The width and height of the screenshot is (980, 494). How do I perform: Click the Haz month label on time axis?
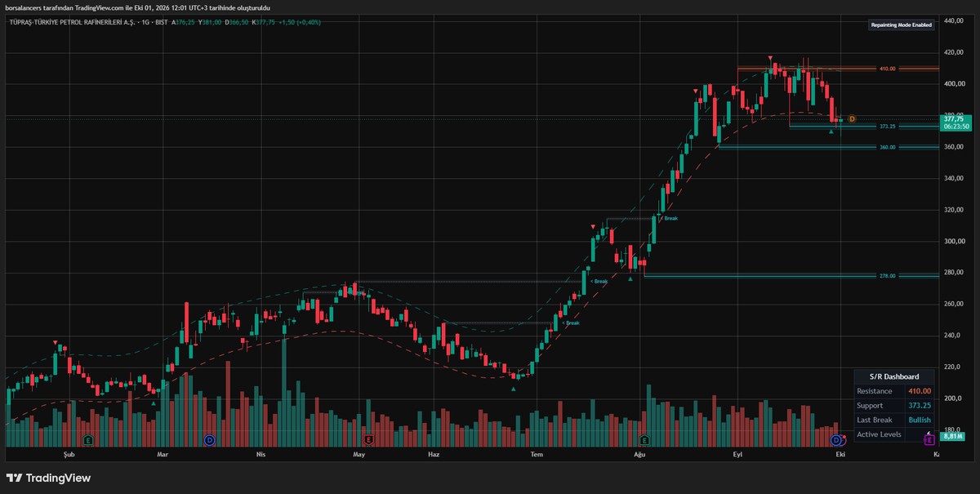point(434,453)
